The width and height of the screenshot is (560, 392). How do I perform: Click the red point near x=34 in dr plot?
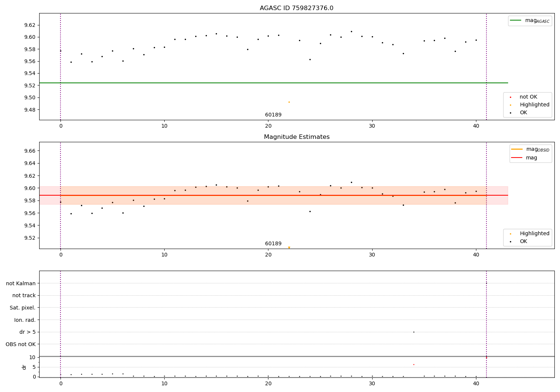point(414,364)
